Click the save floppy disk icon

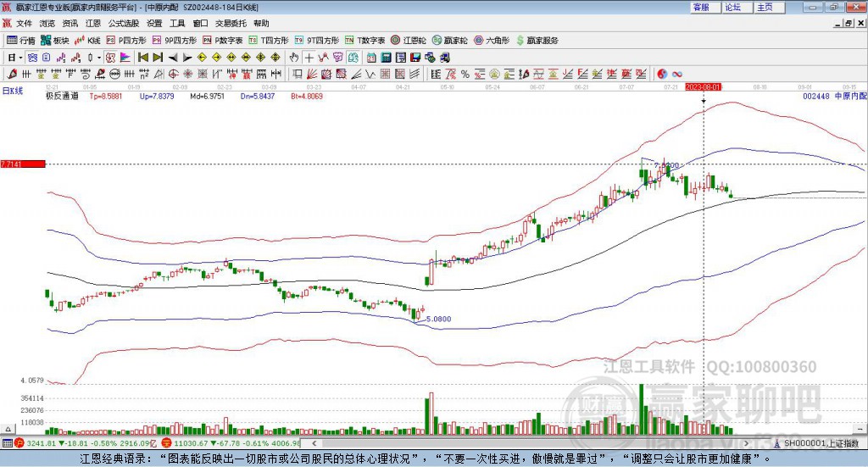coord(415,58)
